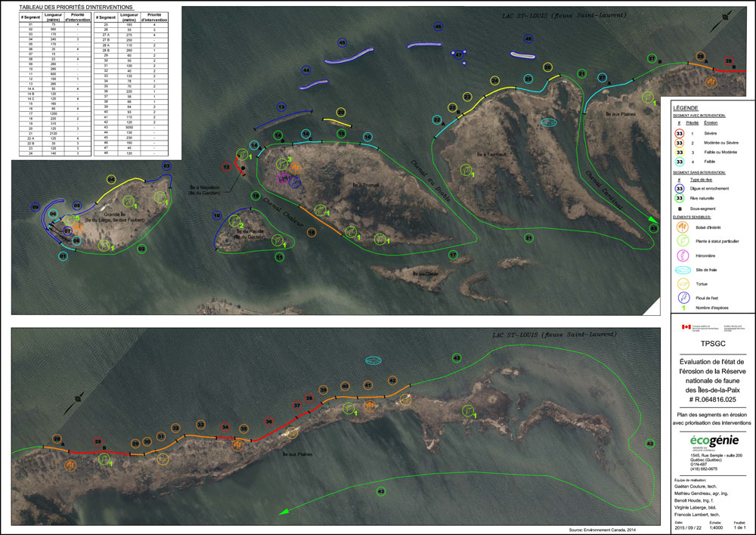Click the 'Chenal Cardinal' channel label

(x=603, y=190)
